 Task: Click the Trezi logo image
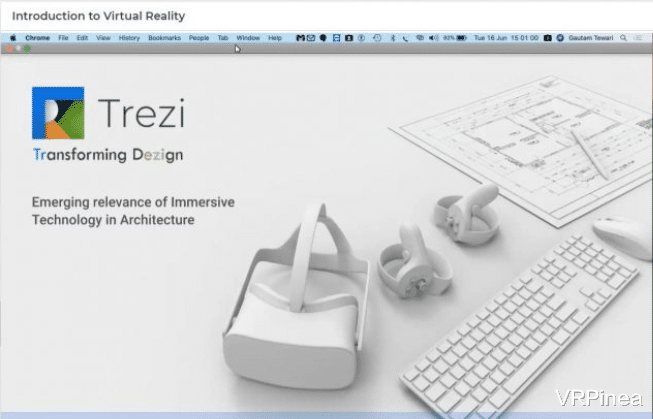(58, 113)
